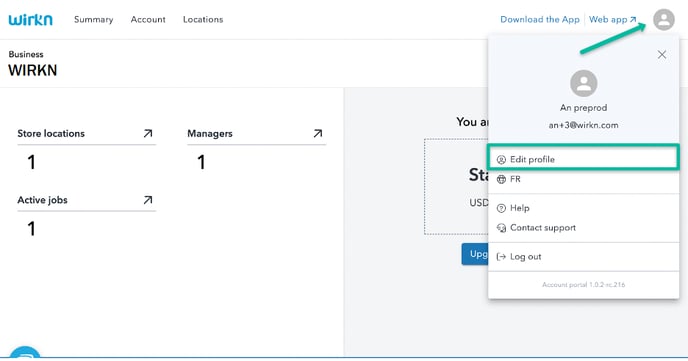Click the Edit profile person icon
Image resolution: width=688 pixels, height=361 pixels.
501,160
